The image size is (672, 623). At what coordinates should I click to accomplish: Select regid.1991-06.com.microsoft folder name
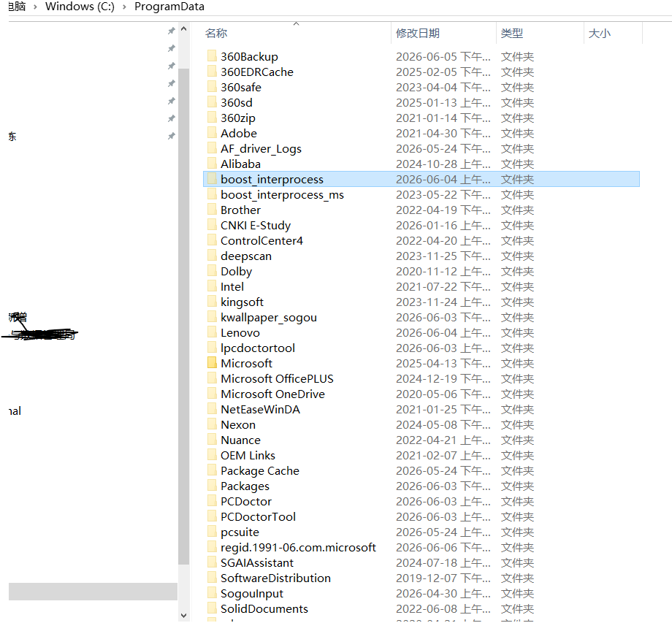click(298, 548)
